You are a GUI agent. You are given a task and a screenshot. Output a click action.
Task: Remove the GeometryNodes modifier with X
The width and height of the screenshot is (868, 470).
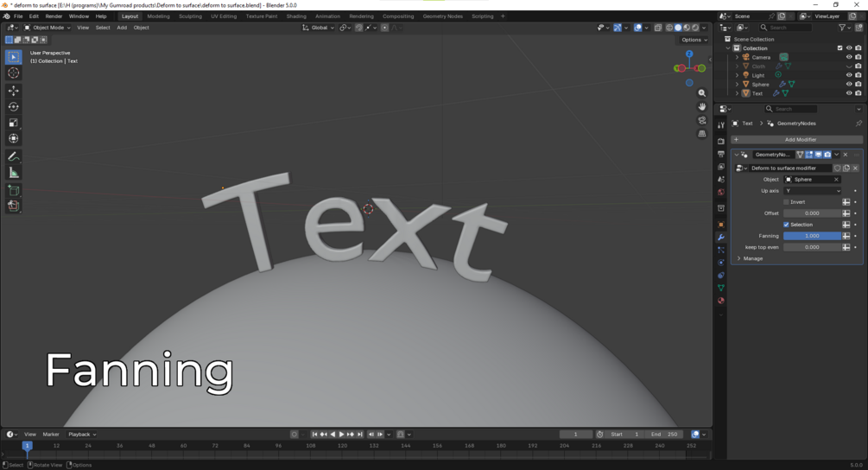point(846,155)
